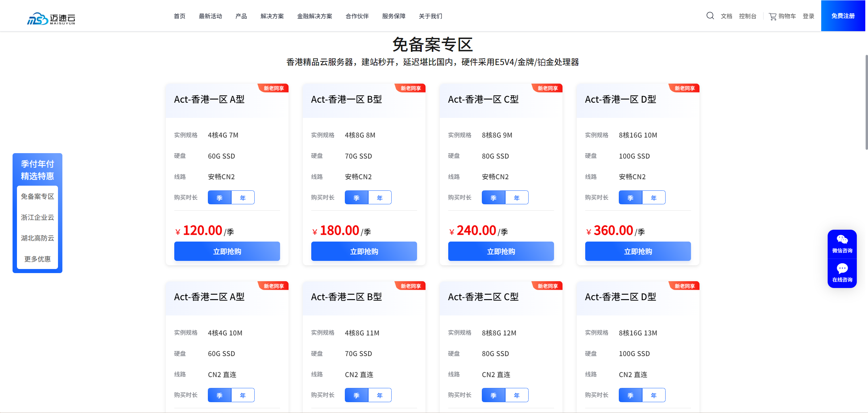Click 立即抢购 for the 180.00 plan
This screenshot has width=868, height=413.
364,251
